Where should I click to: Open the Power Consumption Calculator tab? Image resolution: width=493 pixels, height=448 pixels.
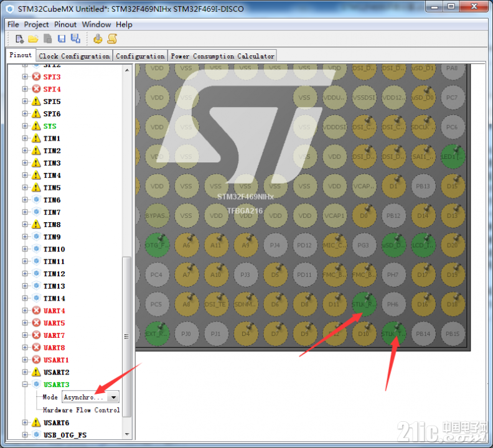click(x=222, y=56)
